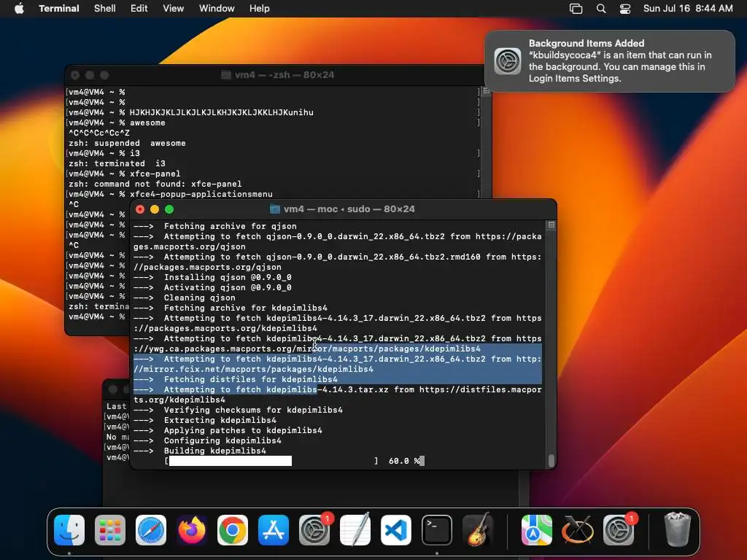Open the Window menu
This screenshot has height=560, width=747.
217,9
